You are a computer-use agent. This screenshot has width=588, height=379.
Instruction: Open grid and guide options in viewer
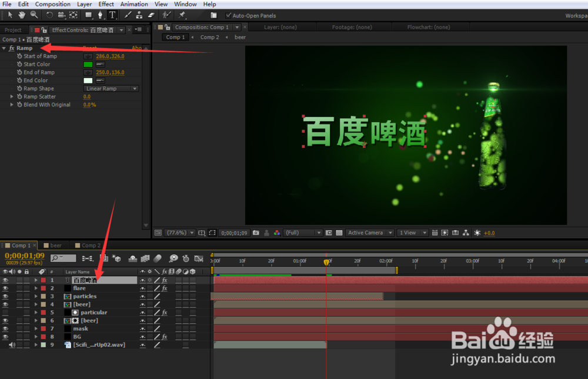201,233
